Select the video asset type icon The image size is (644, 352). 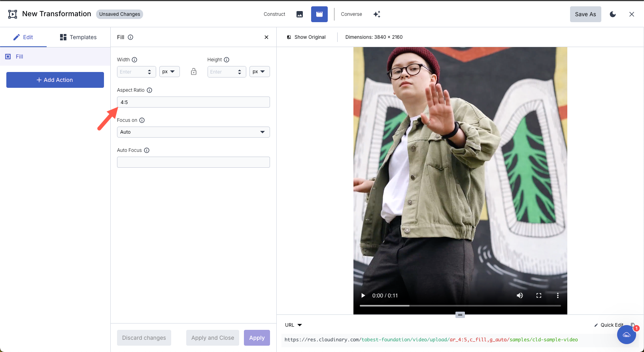tap(319, 14)
